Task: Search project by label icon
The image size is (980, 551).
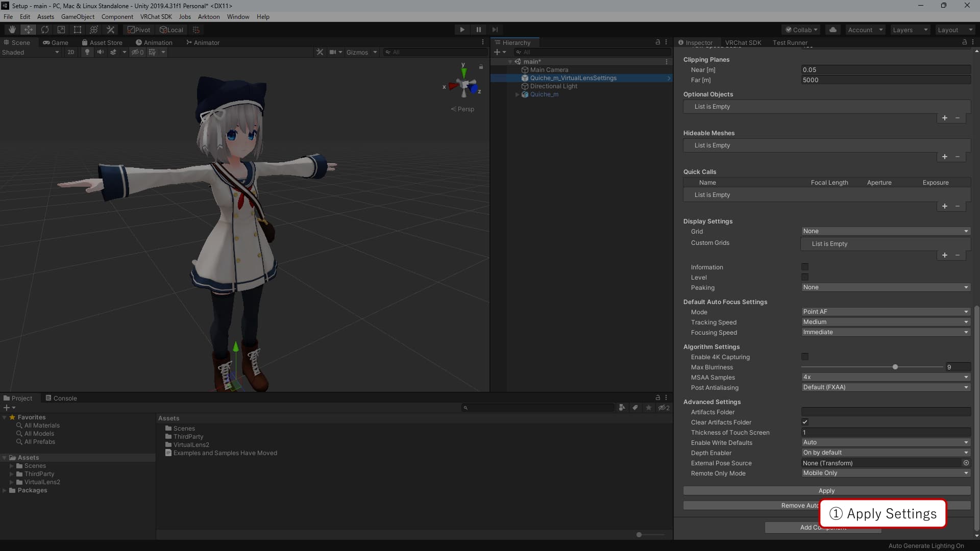Action: pyautogui.click(x=635, y=408)
